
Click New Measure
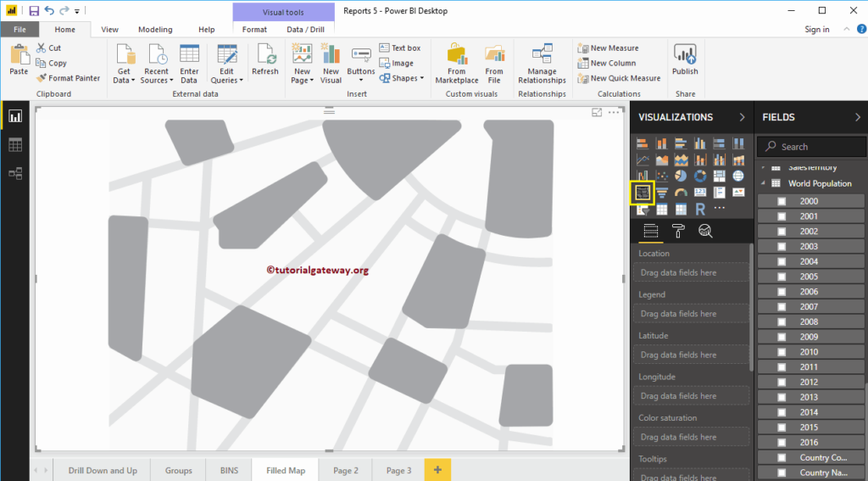click(x=608, y=48)
